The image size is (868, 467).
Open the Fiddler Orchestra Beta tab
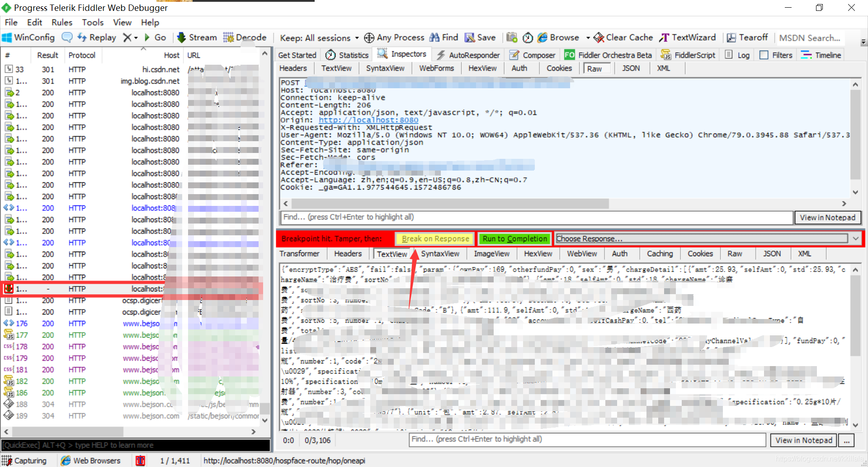point(609,55)
